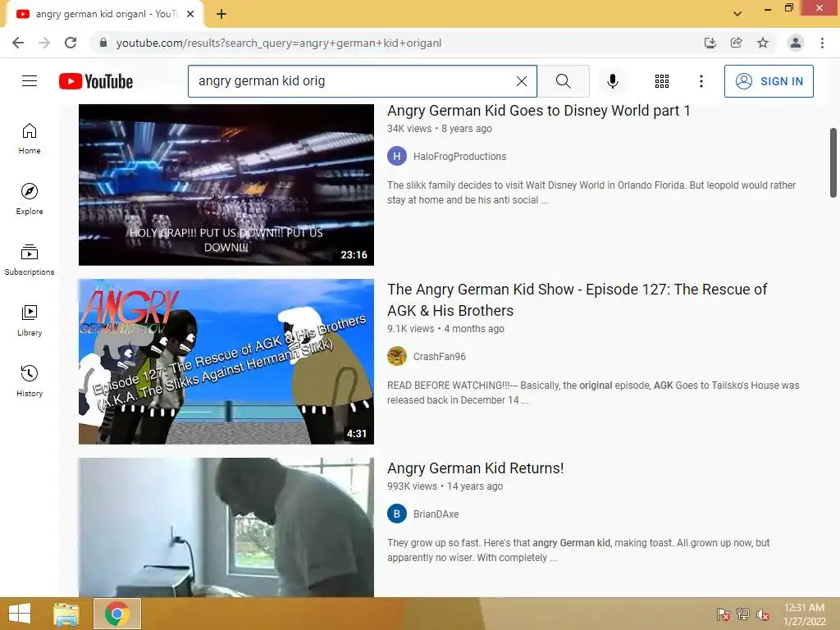
Task: Click '9.1K views • 4 months ago' text
Action: pyautogui.click(x=445, y=329)
